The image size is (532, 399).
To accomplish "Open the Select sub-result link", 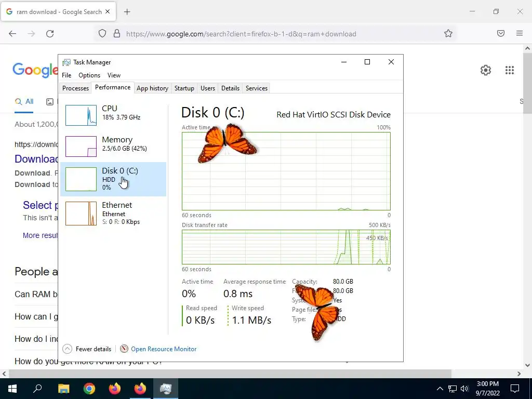I will pos(41,205).
